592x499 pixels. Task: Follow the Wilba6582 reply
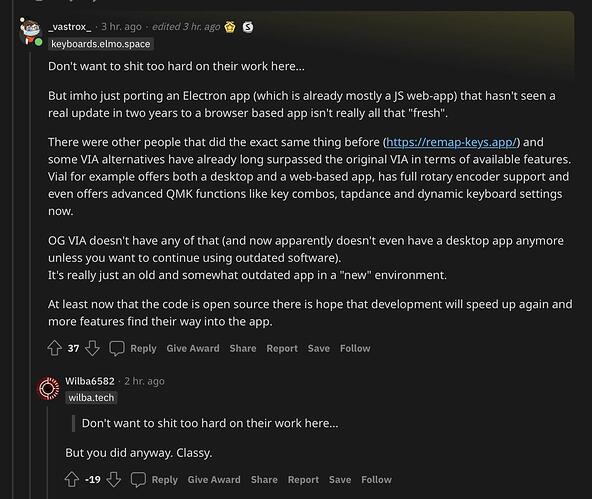(x=376, y=480)
